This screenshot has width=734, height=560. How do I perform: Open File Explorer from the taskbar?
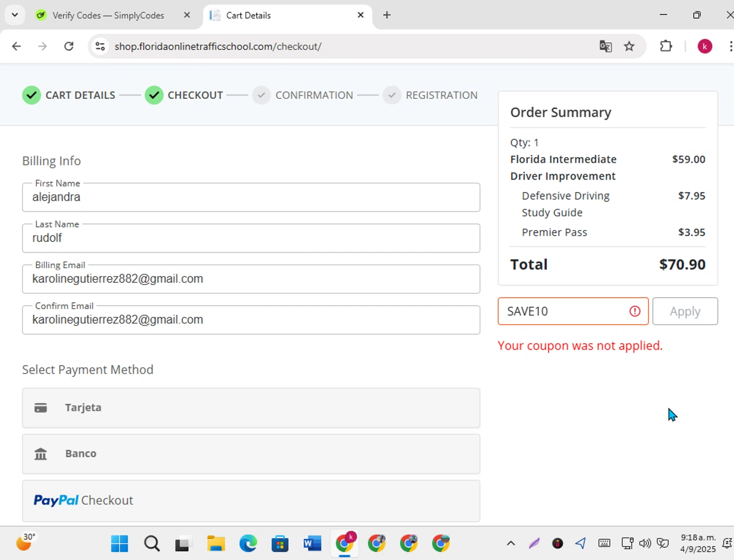(x=216, y=543)
